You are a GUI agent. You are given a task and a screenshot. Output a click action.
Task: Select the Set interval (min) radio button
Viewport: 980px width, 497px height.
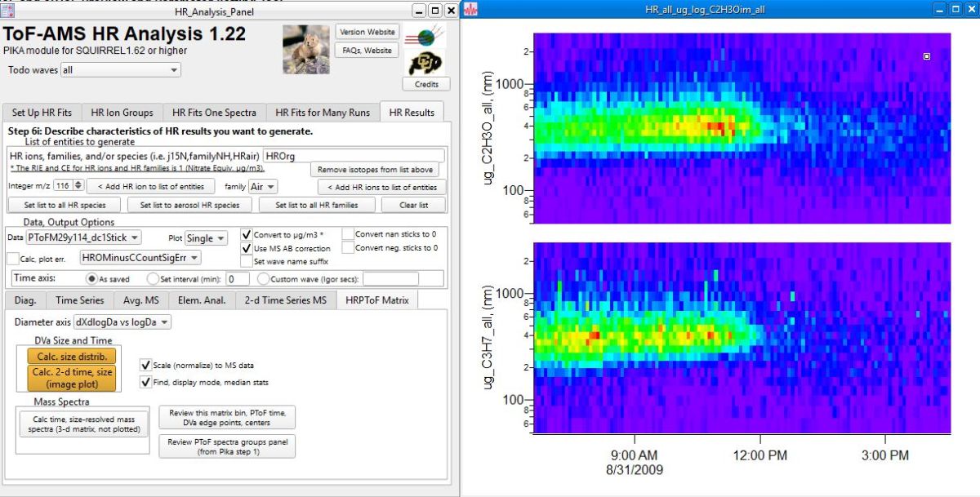point(151,278)
